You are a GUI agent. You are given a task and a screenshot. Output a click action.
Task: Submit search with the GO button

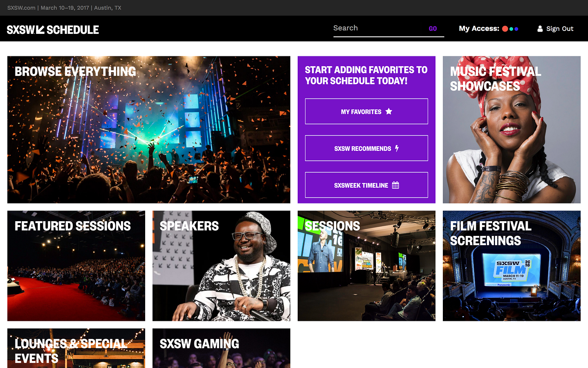pos(433,29)
